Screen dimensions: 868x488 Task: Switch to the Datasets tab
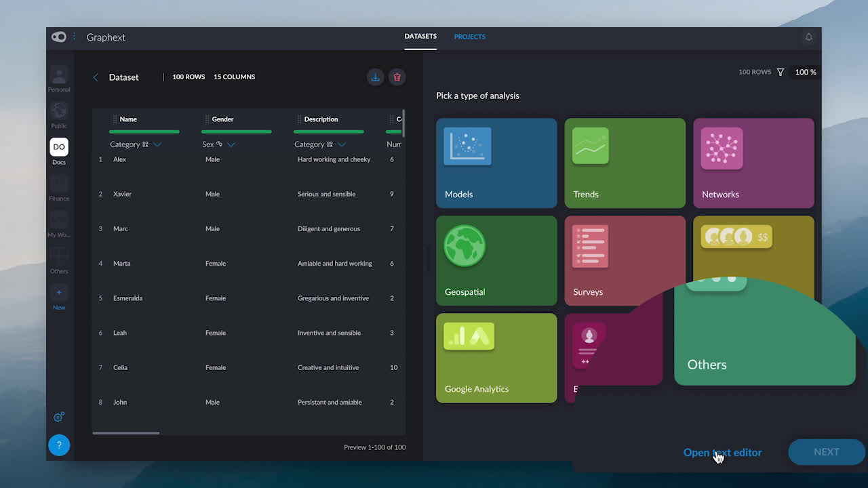pos(420,37)
